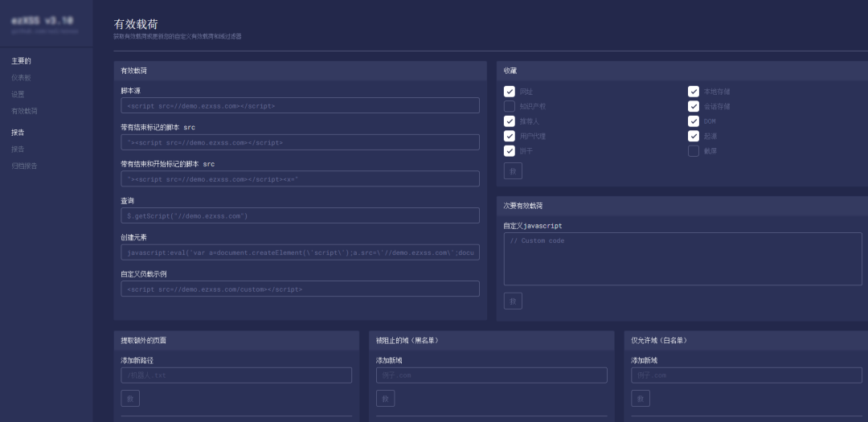Screen dimensions: 868x422
Task: Uncheck the 会话存储 checkbox
Action: 694,106
